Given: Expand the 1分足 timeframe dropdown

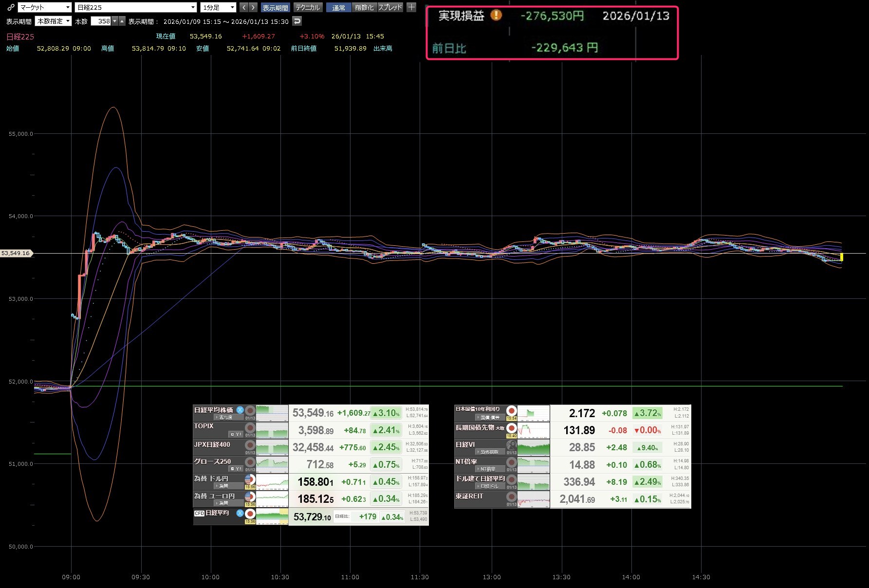Looking at the screenshot, I should [219, 7].
